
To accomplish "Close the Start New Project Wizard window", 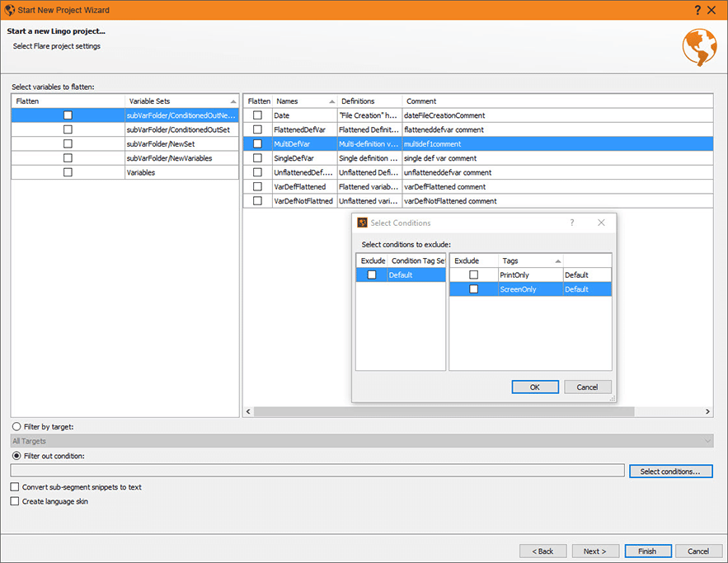I will point(712,10).
